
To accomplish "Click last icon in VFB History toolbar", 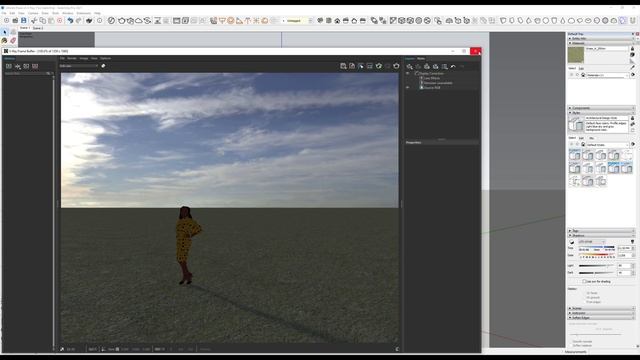I will click(x=35, y=66).
